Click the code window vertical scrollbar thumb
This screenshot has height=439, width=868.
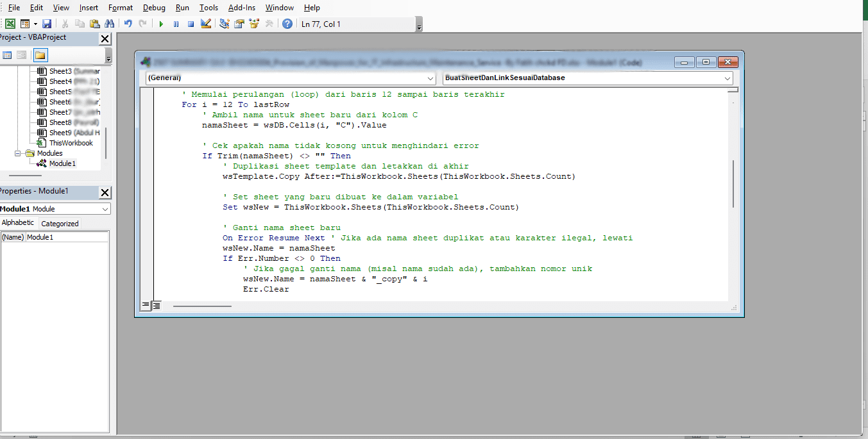[733, 183]
